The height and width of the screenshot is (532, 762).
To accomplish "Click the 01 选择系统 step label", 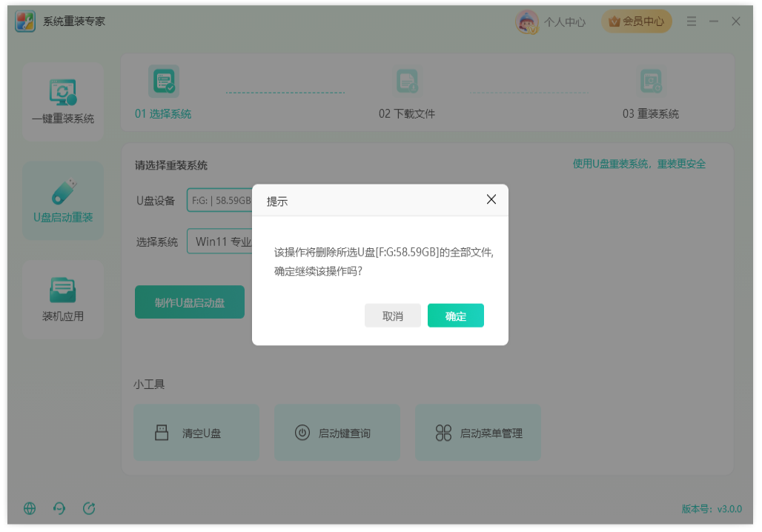I will point(163,113).
